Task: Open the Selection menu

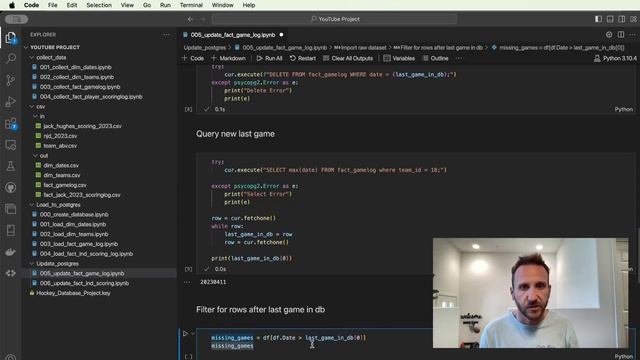Action: tap(99, 5)
